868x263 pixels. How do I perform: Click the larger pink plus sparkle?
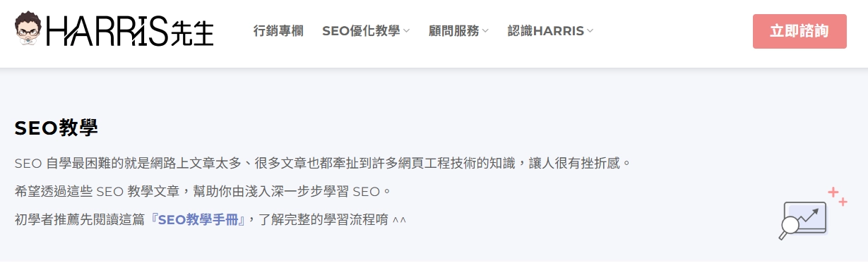tap(833, 192)
